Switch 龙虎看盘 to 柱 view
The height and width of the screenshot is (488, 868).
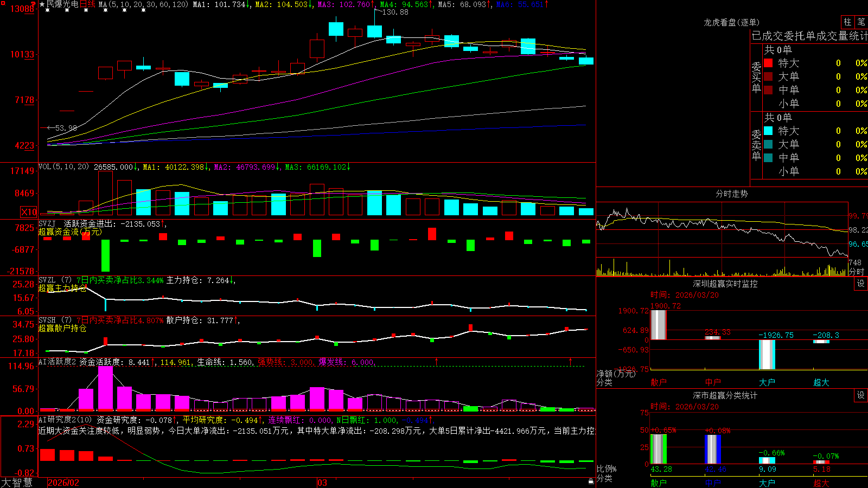coord(847,22)
